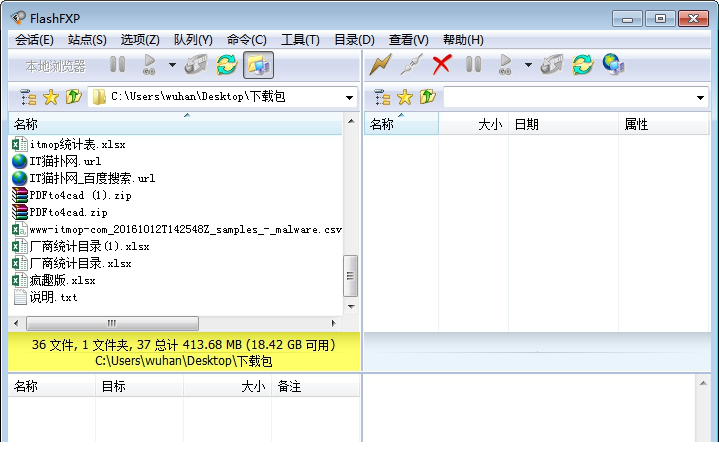
Task: Toggle the local folder tree icon
Action: click(28, 97)
